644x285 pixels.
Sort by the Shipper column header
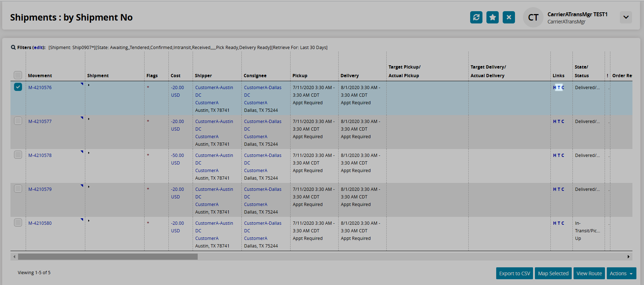203,76
